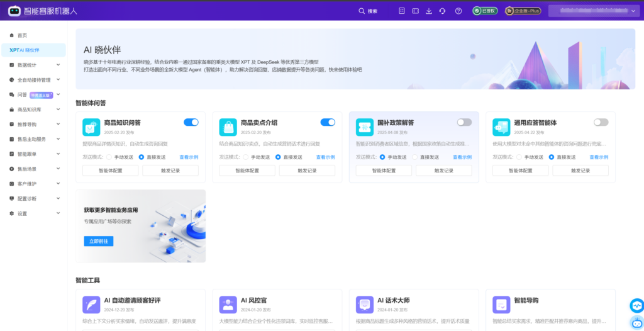Expand the 推荐导购 chevron
Viewport: 644px width, 331px height.
pyautogui.click(x=58, y=124)
